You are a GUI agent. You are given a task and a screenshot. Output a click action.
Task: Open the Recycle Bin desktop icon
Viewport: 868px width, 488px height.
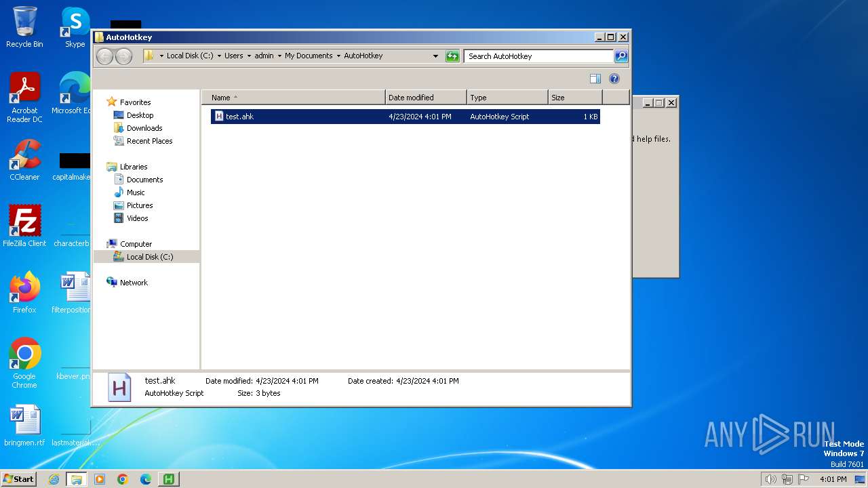pyautogui.click(x=24, y=27)
